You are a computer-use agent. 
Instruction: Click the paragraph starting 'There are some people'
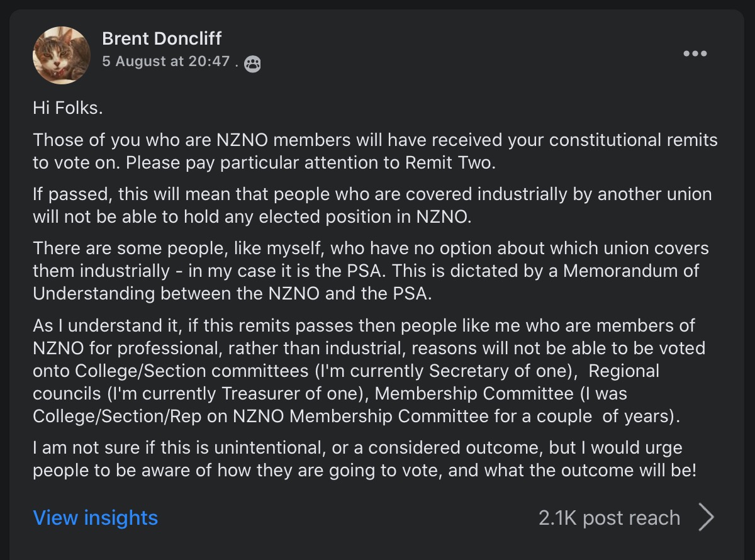(371, 271)
